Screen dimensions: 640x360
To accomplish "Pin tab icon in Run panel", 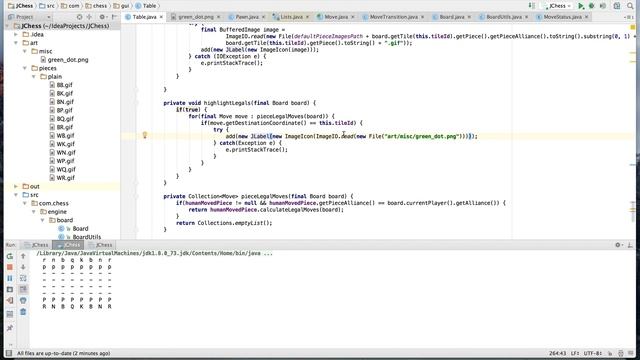I will pyautogui.click(x=10, y=328).
